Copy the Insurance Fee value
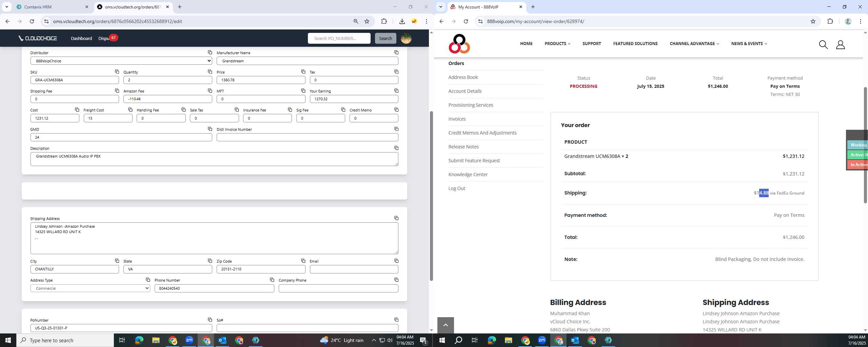 pos(290,110)
